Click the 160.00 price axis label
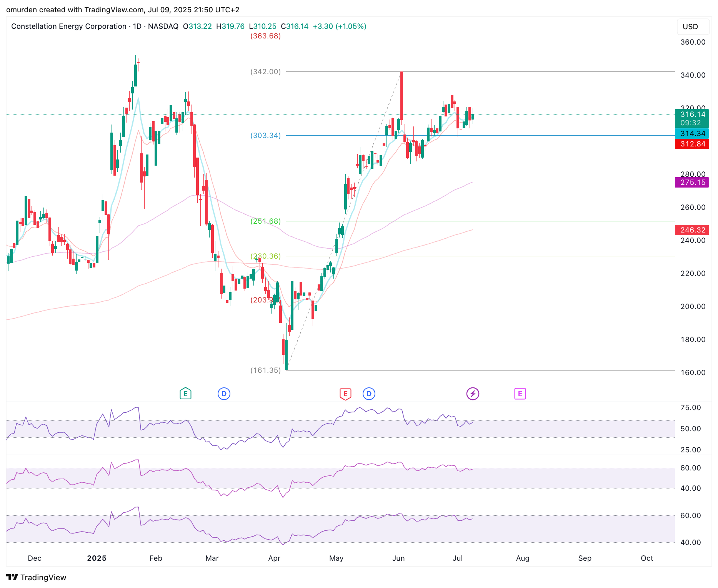Screen dimensions: 718x588 pyautogui.click(x=693, y=372)
